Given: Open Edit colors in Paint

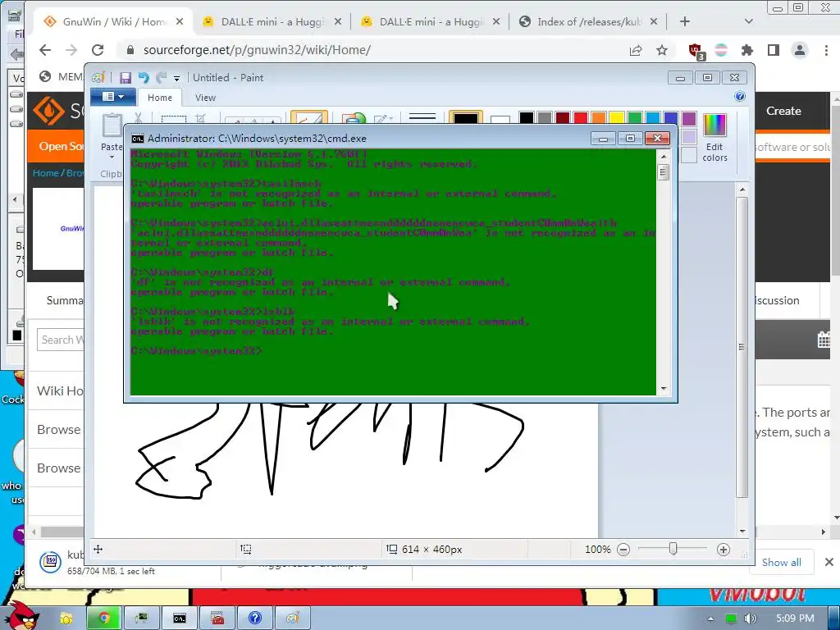Looking at the screenshot, I should pyautogui.click(x=714, y=138).
